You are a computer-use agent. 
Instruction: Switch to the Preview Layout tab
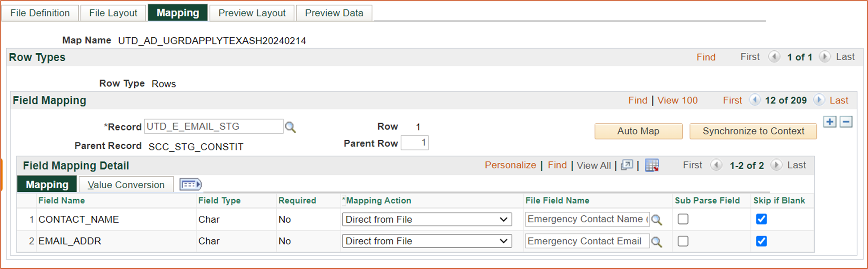tap(252, 13)
